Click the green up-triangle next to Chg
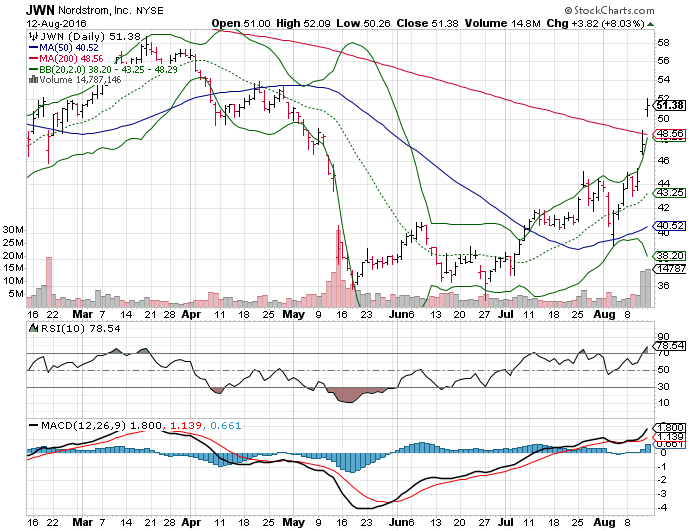The width and height of the screenshot is (692, 531). click(x=650, y=24)
